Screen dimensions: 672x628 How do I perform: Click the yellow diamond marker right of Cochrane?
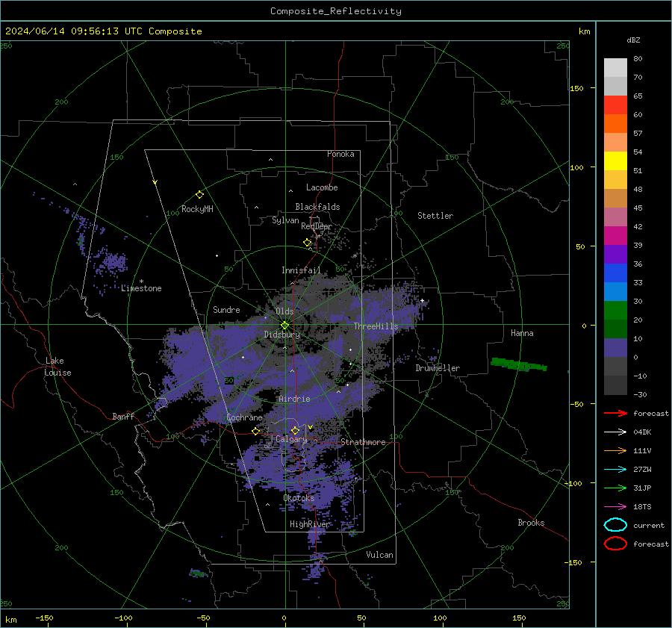click(256, 431)
